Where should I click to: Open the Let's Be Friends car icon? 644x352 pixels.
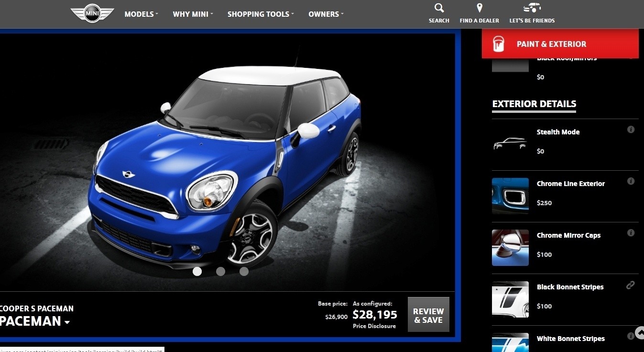coord(532,8)
